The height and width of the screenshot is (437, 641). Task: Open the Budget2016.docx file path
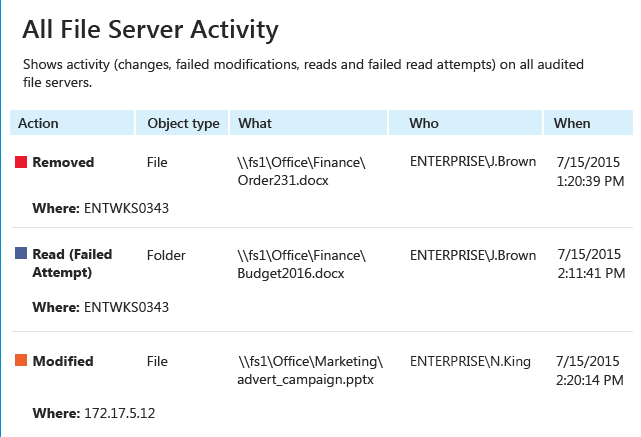302,264
